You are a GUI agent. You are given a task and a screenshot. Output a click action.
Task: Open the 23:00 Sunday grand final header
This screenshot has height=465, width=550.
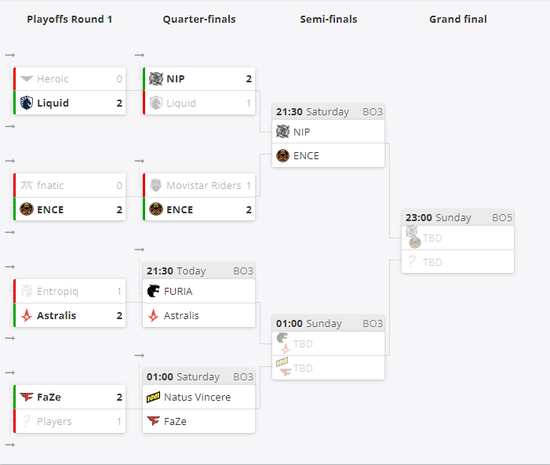(x=458, y=218)
